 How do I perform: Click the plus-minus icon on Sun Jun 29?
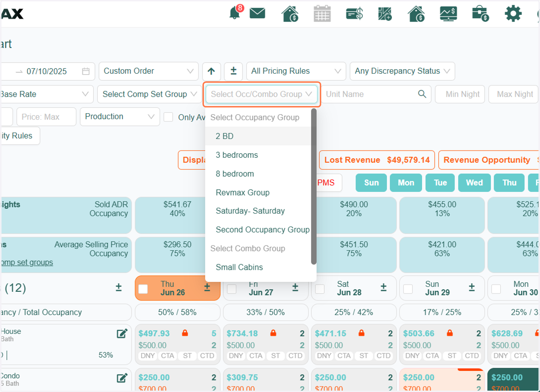472,287
